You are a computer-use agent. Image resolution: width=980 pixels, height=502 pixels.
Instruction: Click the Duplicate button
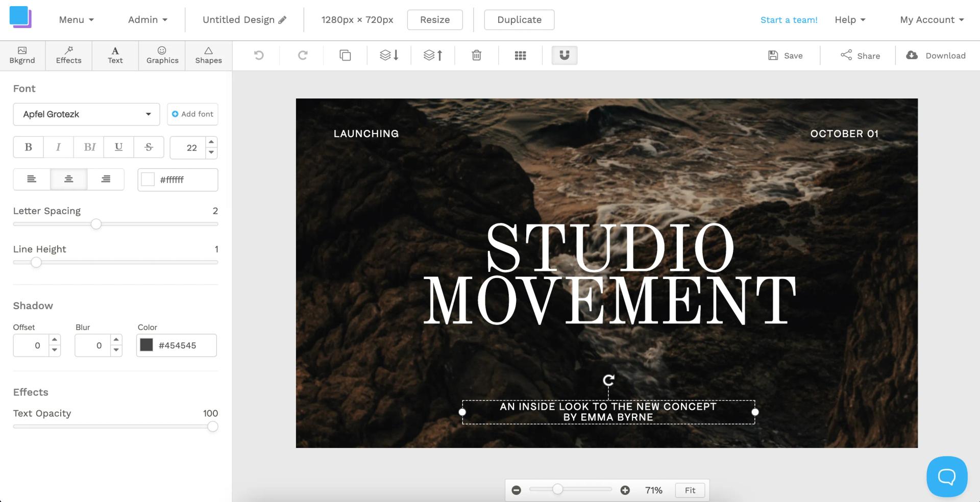click(x=519, y=20)
